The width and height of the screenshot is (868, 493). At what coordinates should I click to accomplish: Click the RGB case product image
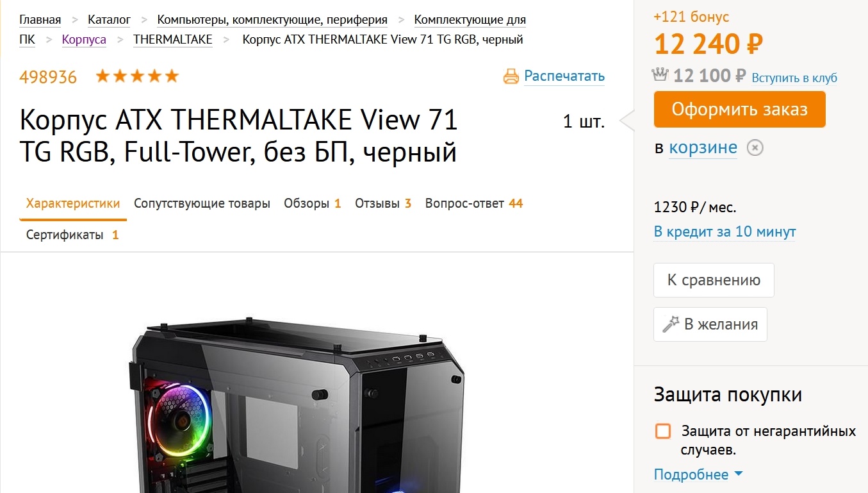[x=298, y=404]
